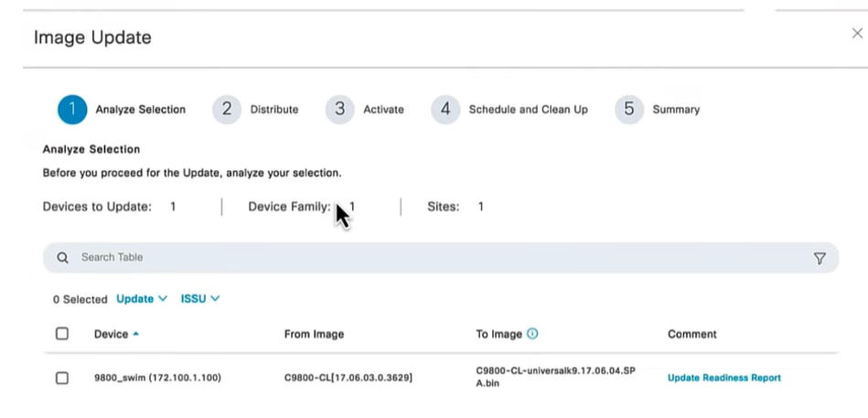The height and width of the screenshot is (418, 868).
Task: Select step 5 Summary circle
Action: (x=629, y=110)
